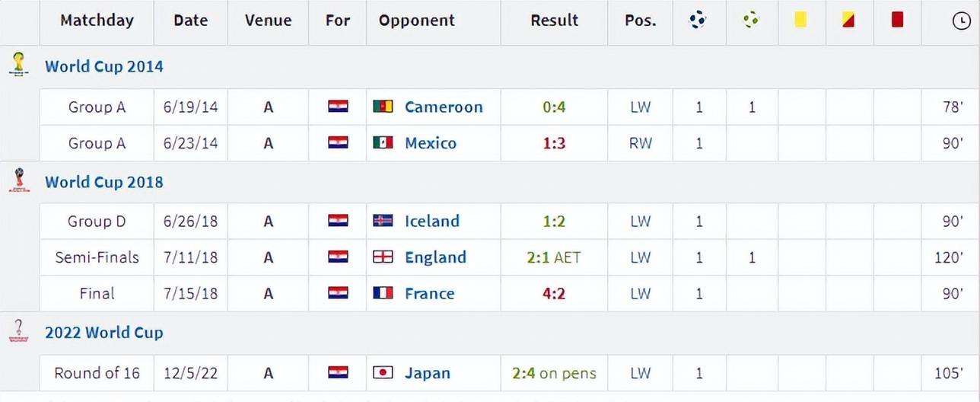
Task: Open the England opponent team link
Action: click(435, 257)
